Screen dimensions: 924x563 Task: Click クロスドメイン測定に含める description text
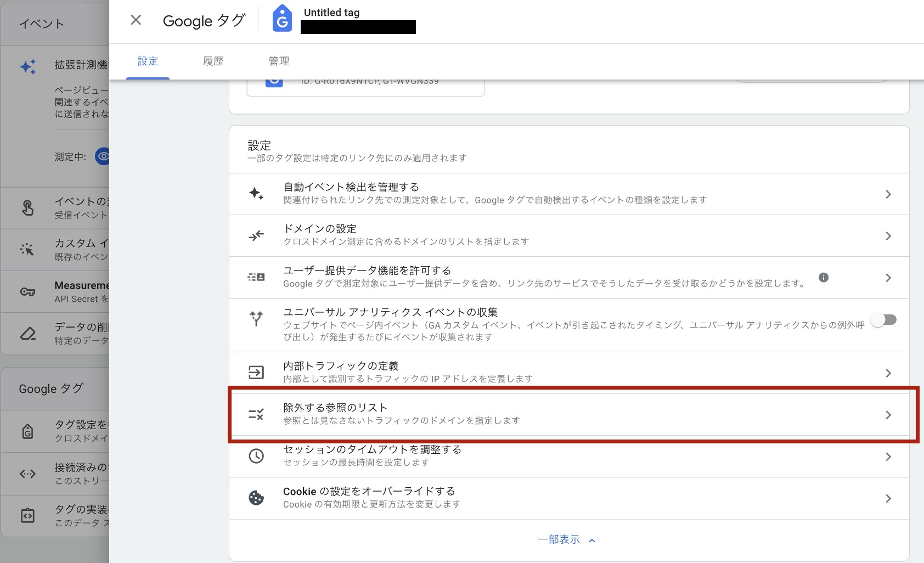pos(405,241)
